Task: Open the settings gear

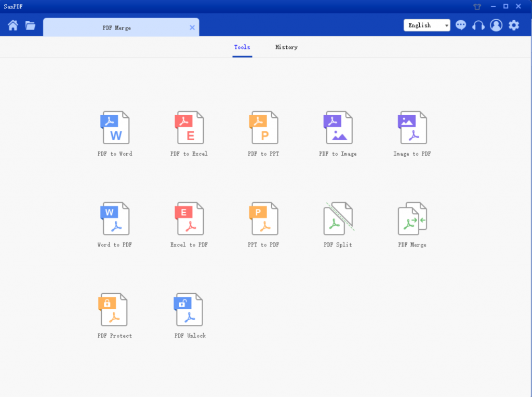Action: point(514,25)
